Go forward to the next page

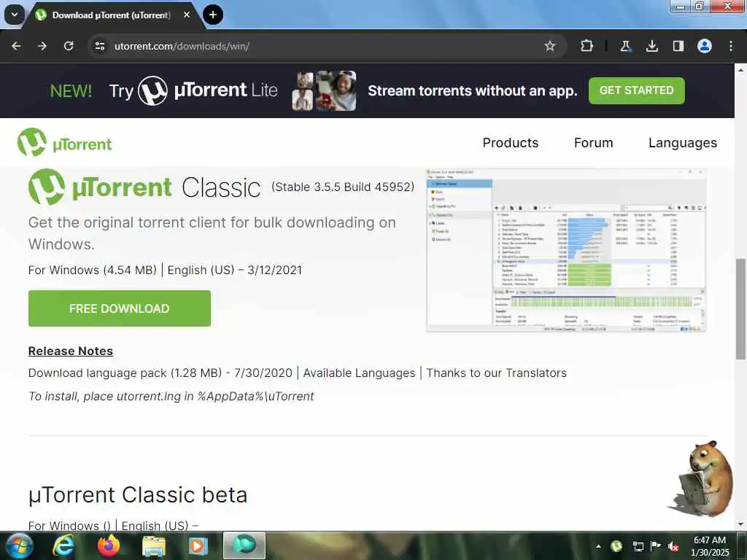click(x=42, y=46)
